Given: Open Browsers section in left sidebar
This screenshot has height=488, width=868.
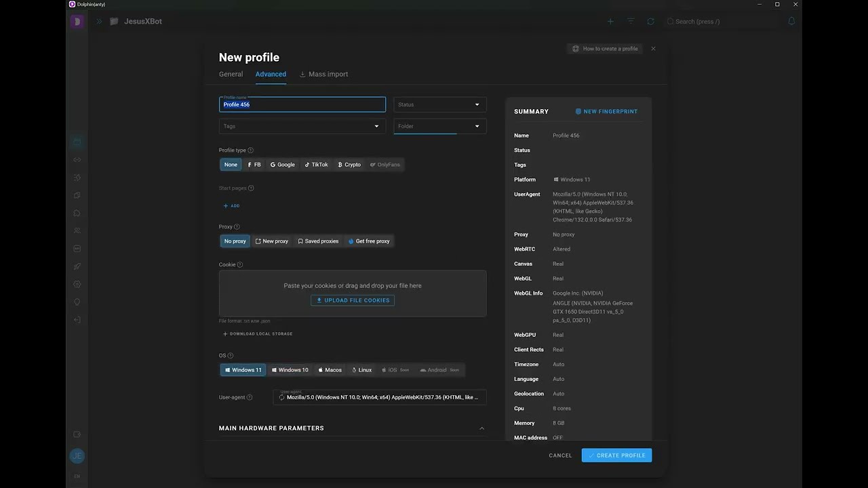Looking at the screenshot, I should click(77, 142).
